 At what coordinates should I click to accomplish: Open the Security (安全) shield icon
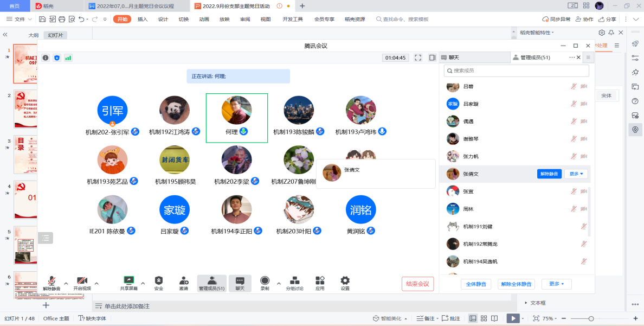[158, 281]
